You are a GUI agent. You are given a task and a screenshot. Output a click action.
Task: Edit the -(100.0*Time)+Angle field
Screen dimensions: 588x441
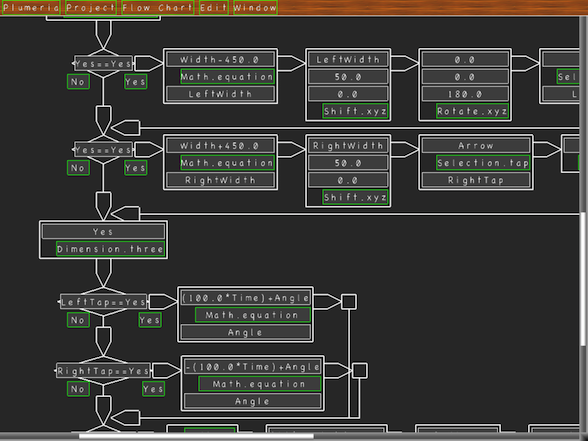(252, 367)
